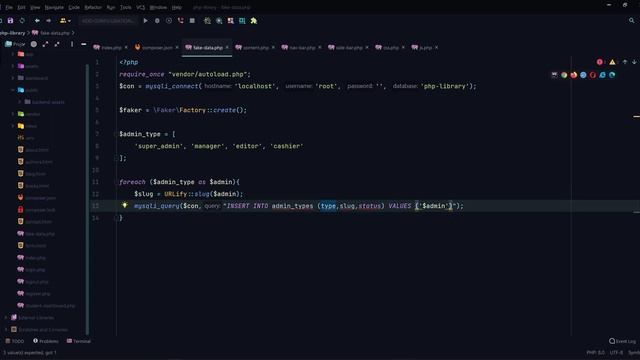Expand the green vendor folder

[13, 114]
